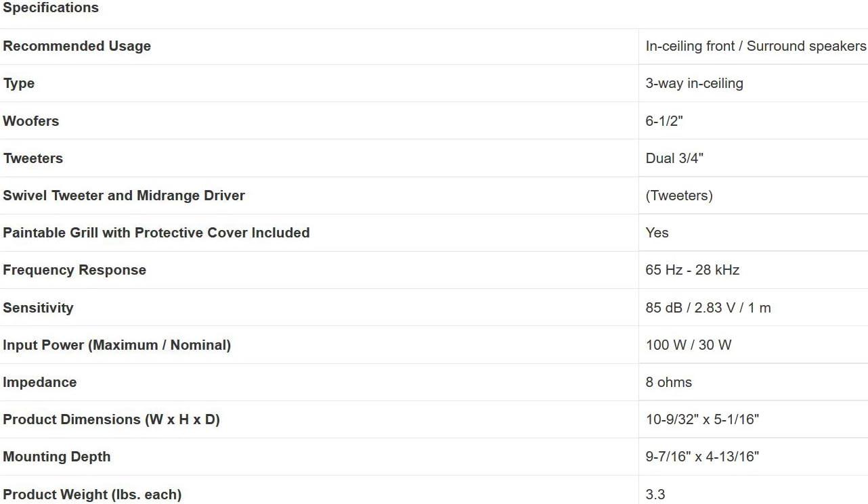The height and width of the screenshot is (504, 868).
Task: Click the Paintable Grill with Protective Cover label
Action: coord(156,233)
